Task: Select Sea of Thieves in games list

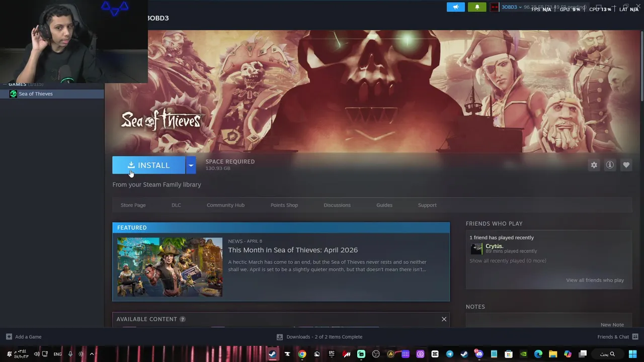Action: [52, 94]
